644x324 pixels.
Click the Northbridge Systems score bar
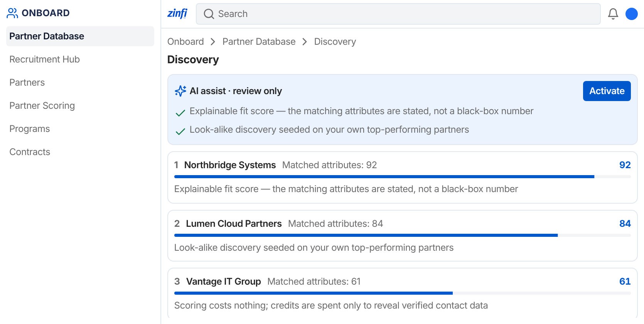(403, 177)
